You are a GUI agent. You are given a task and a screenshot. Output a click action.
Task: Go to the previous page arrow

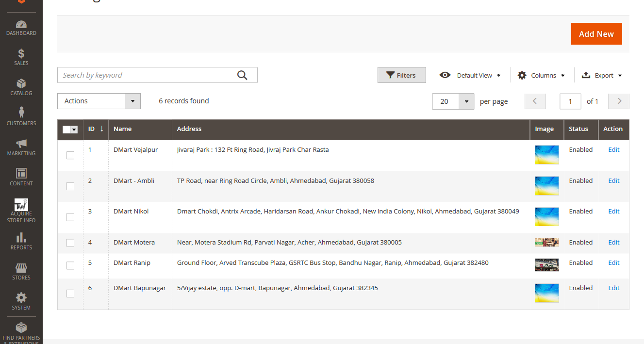coord(535,101)
